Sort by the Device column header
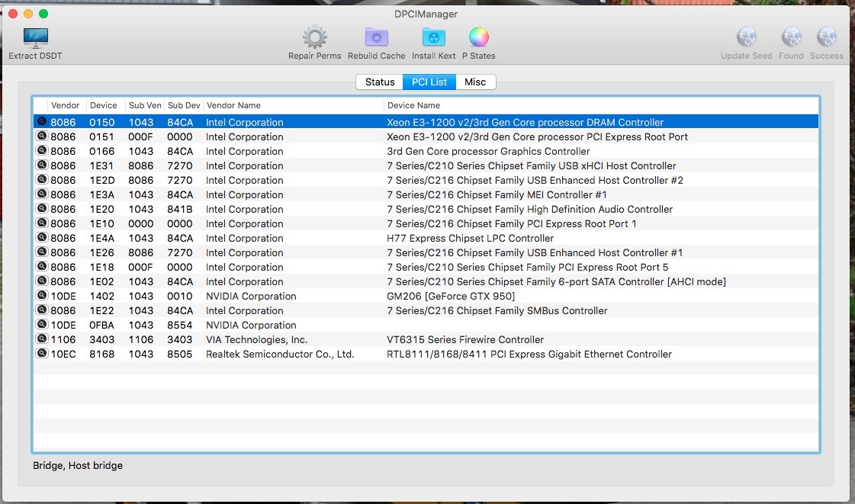855x504 pixels. [x=103, y=105]
